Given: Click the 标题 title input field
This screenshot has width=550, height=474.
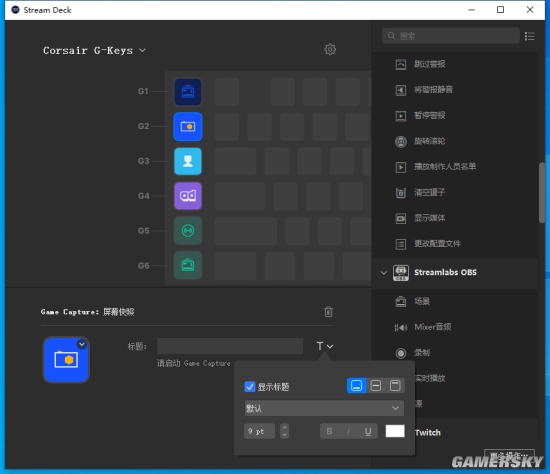Looking at the screenshot, I should pyautogui.click(x=230, y=346).
